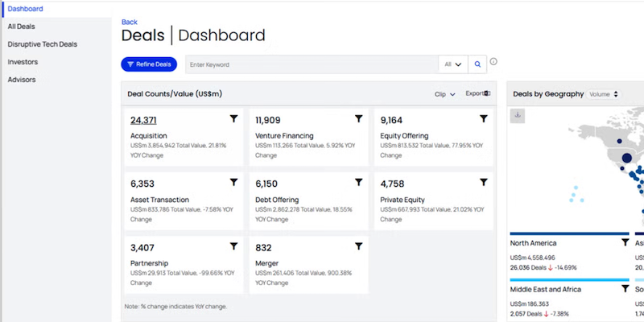The height and width of the screenshot is (322, 644).
Task: Go to All Deals in sidebar
Action: coord(22,27)
